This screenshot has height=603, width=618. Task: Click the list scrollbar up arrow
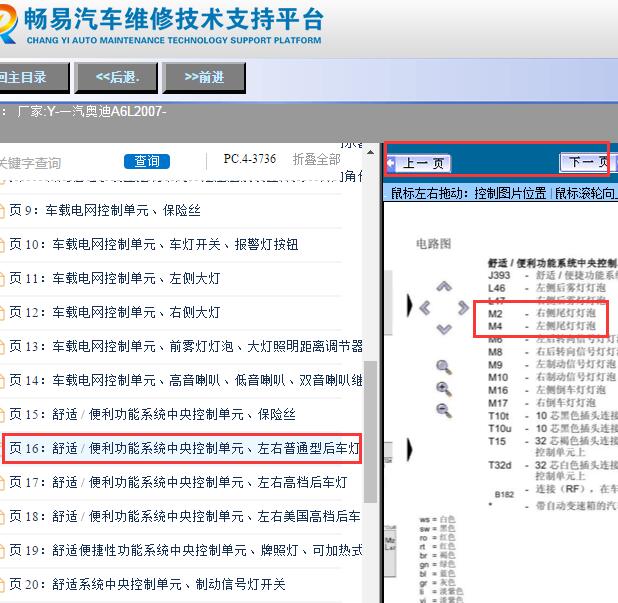point(370,152)
